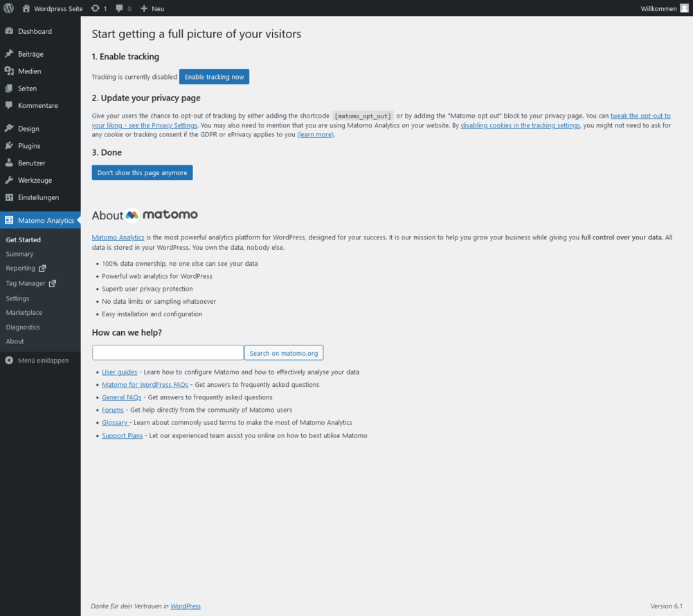Click Don't show this page anymore button
This screenshot has width=693, height=616.
click(142, 172)
